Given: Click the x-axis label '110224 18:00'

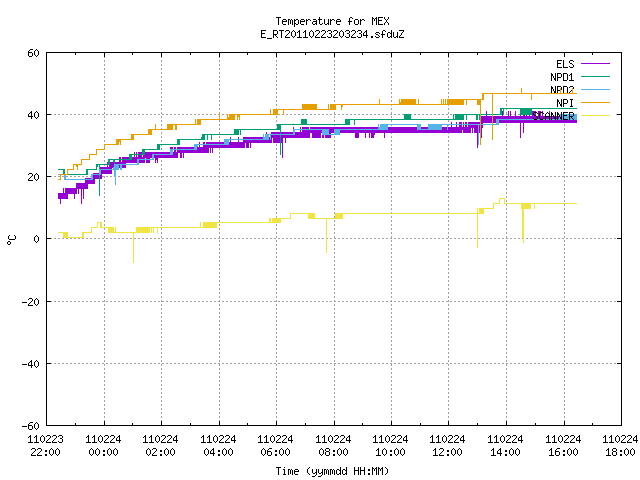Looking at the screenshot, I should (620, 446).
